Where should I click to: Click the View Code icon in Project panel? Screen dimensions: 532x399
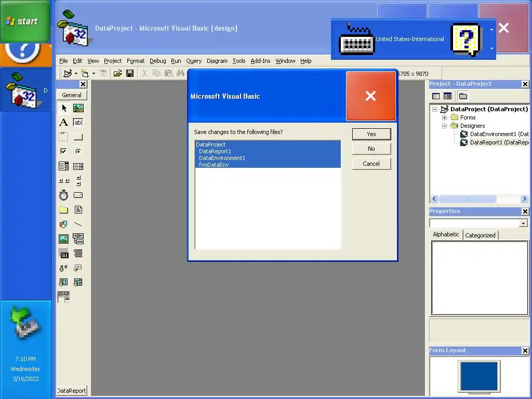coord(436,96)
